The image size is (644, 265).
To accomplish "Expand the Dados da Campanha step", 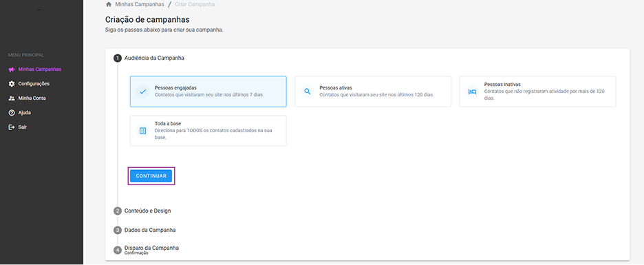I will (x=150, y=230).
